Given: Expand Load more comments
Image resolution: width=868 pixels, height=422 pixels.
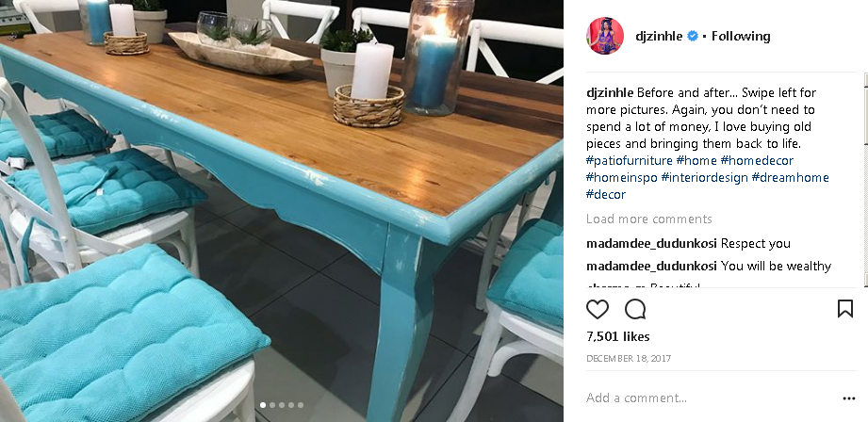Looking at the screenshot, I should click(x=648, y=219).
